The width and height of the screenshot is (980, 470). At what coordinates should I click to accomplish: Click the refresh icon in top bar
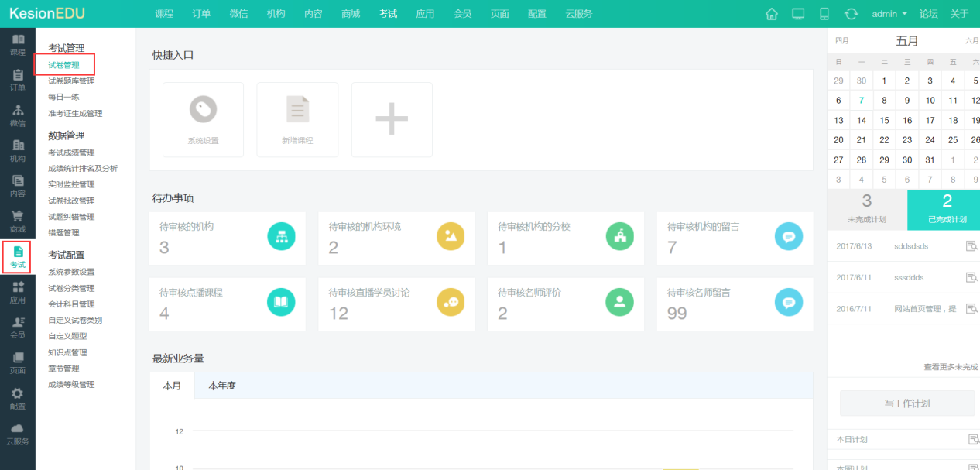(x=852, y=14)
